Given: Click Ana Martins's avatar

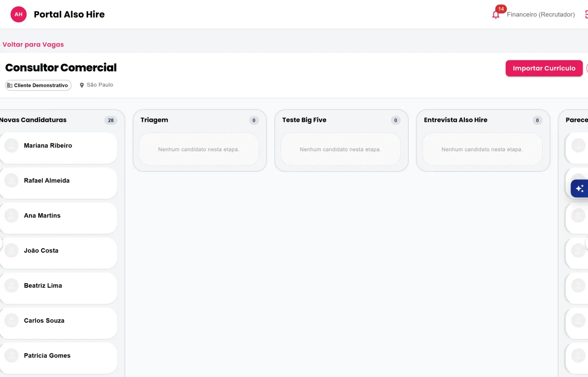Looking at the screenshot, I should tap(11, 216).
